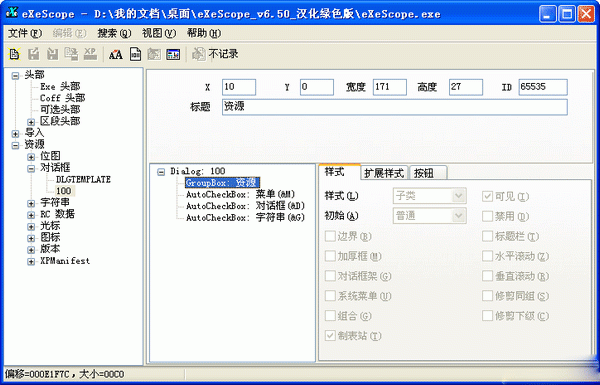Screen dimensions: 600x385
Task: Collapse the Dialog: 100 node
Action: point(161,172)
